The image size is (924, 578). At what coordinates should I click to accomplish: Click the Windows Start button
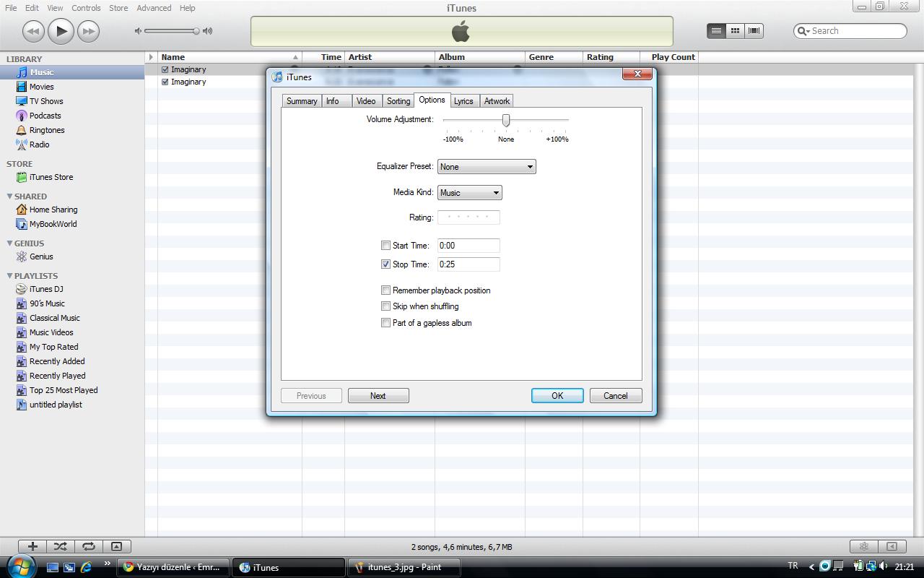click(x=20, y=566)
